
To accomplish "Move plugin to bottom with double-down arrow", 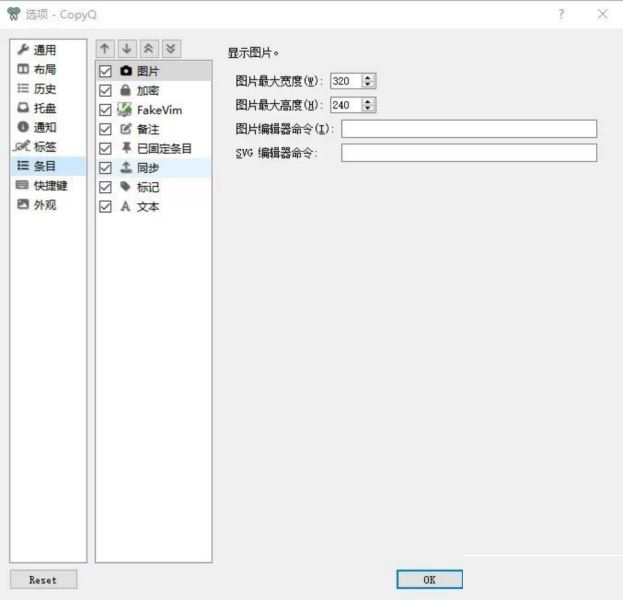I will tap(171, 49).
